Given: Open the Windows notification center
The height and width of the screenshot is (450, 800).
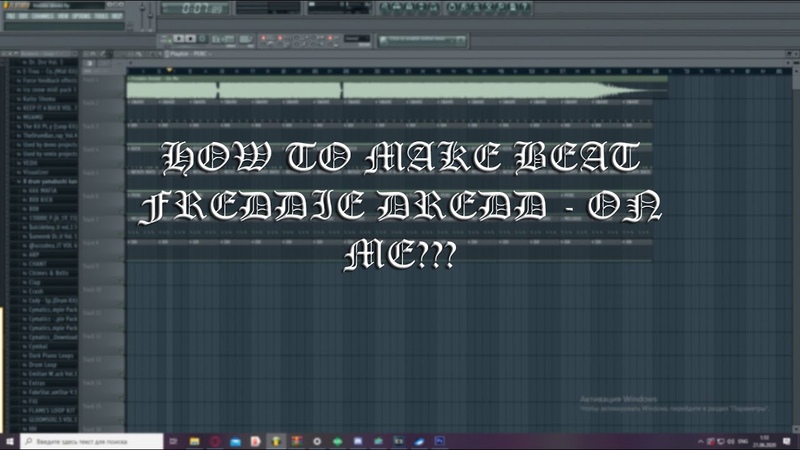Looking at the screenshot, I should click(787, 441).
